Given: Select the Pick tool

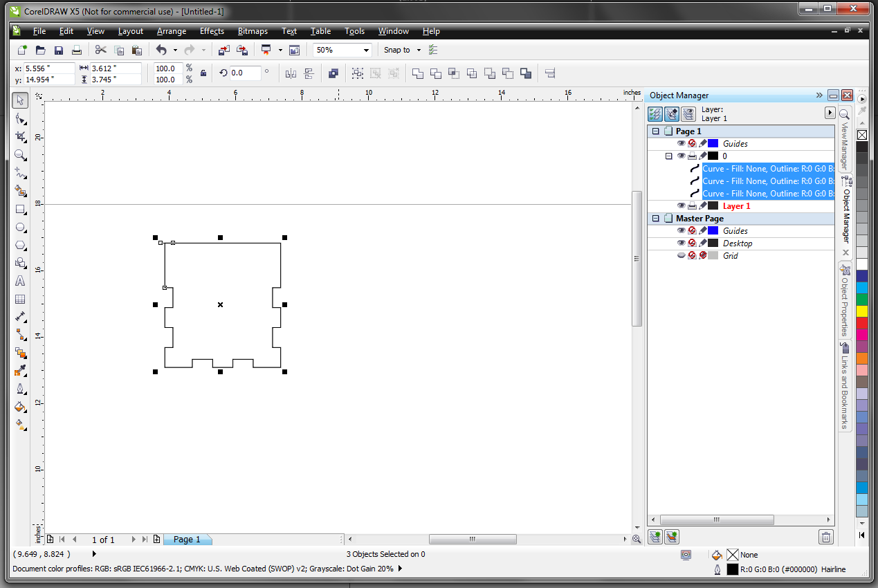Looking at the screenshot, I should click(20, 100).
